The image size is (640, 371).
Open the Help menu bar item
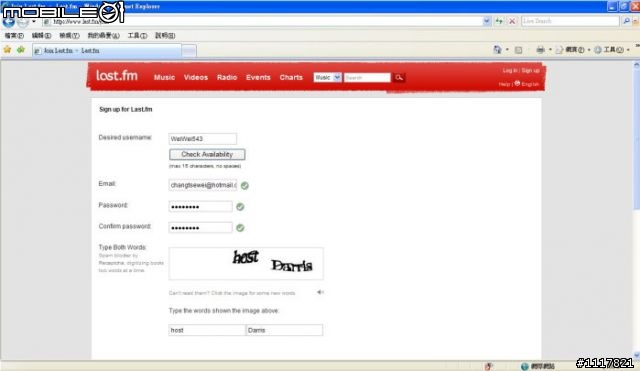tap(165, 36)
